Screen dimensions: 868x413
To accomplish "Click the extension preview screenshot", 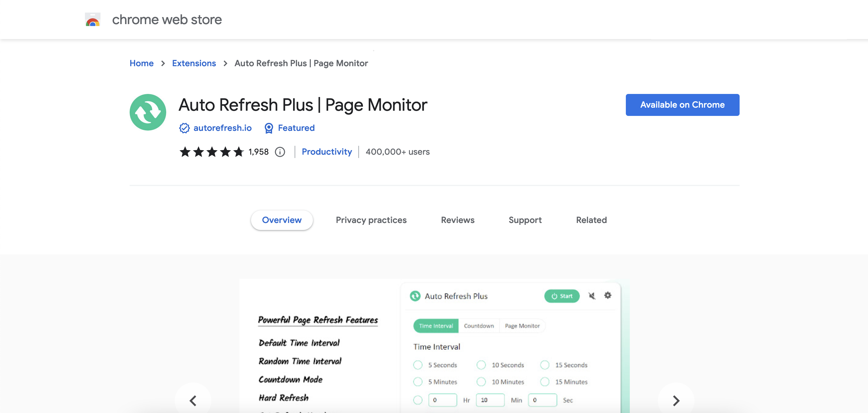I will tap(434, 346).
